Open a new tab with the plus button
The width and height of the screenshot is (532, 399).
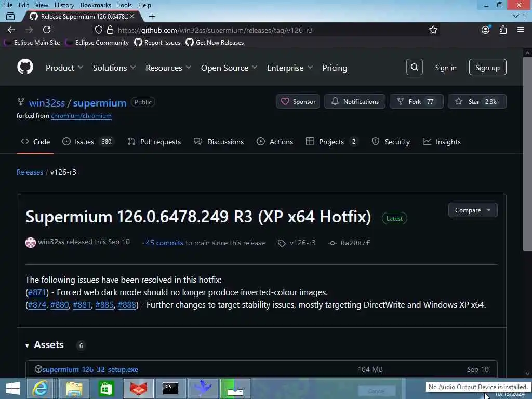coord(152,16)
